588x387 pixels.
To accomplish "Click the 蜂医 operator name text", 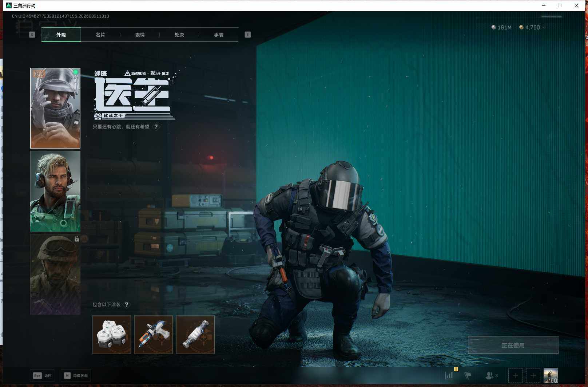I will 101,74.
